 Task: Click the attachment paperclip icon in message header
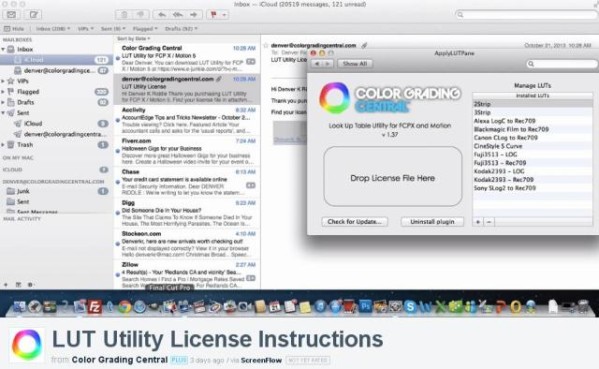(364, 45)
